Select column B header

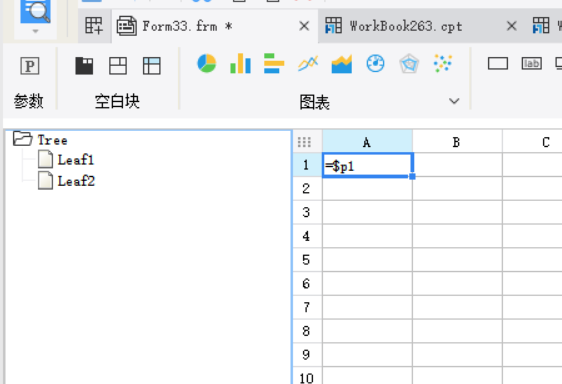[457, 142]
